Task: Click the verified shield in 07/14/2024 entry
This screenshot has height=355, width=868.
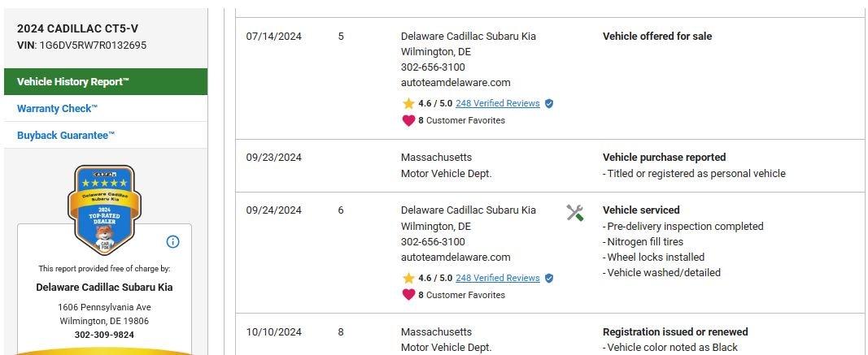Action: pos(549,104)
